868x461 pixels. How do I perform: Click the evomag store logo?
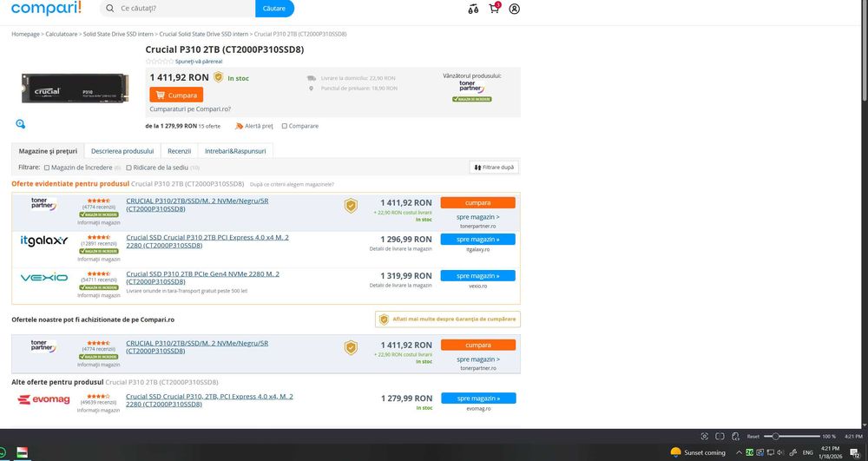[x=43, y=399]
